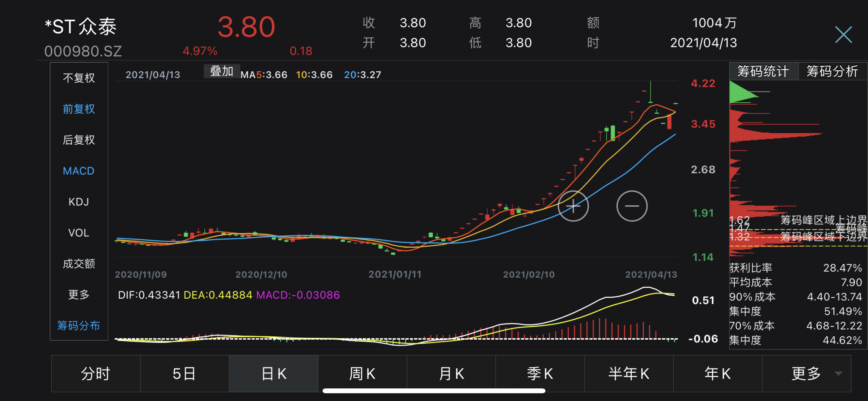Select 分时 intraday chart tab
The width and height of the screenshot is (868, 401).
click(x=96, y=373)
